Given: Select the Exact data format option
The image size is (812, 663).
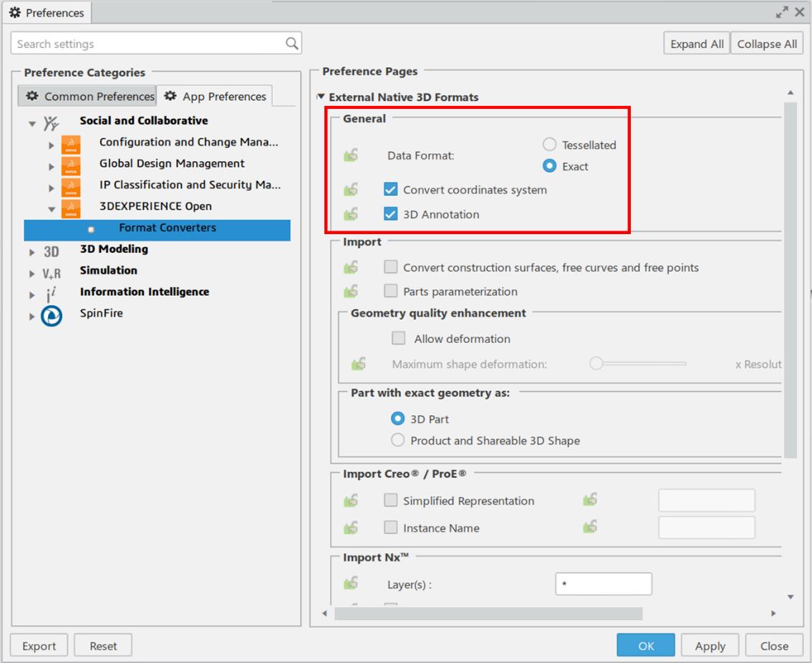Looking at the screenshot, I should tap(549, 166).
